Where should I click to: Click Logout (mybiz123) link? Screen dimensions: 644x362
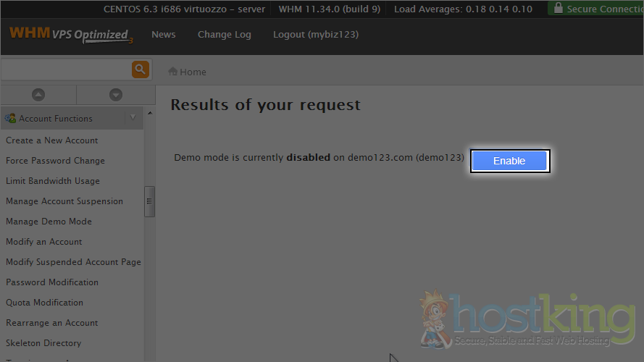(x=316, y=35)
